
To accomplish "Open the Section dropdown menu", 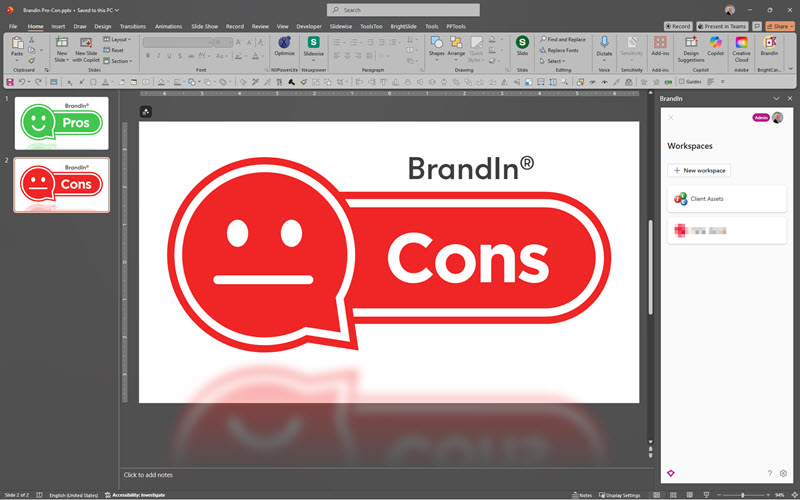I will pos(119,61).
